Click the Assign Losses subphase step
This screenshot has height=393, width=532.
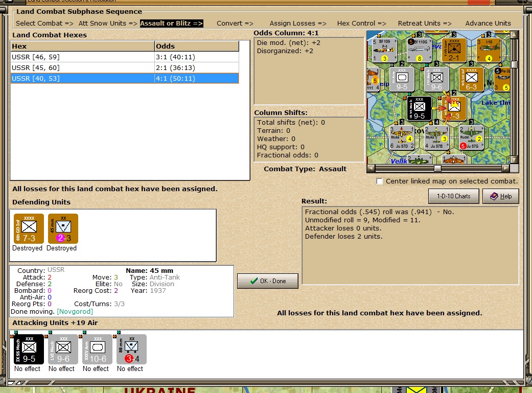(298, 23)
